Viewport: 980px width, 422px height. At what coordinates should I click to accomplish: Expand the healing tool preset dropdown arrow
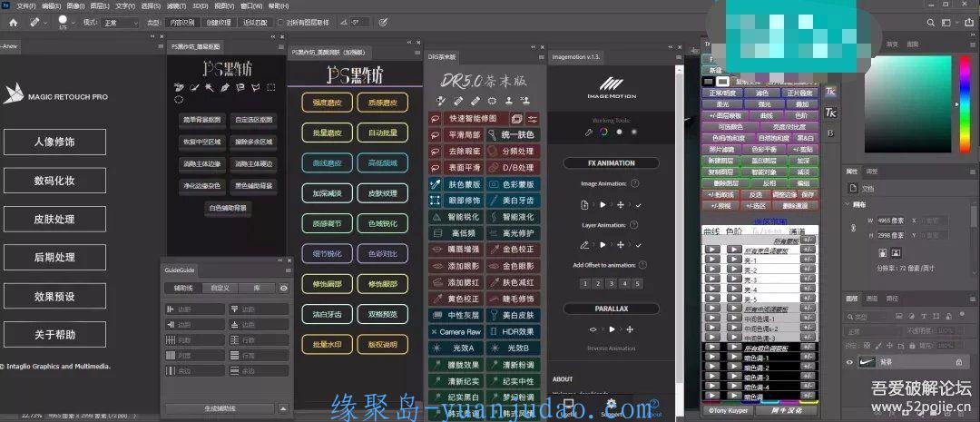point(45,22)
